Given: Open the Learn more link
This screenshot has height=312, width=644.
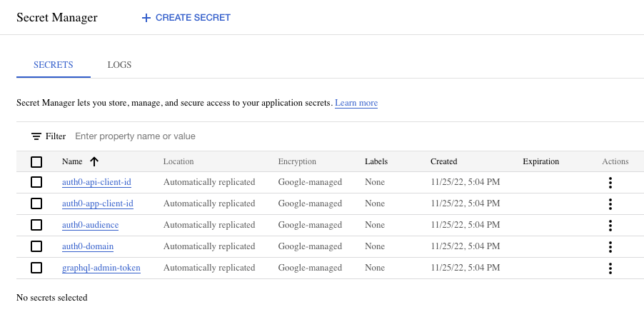Looking at the screenshot, I should click(x=356, y=103).
